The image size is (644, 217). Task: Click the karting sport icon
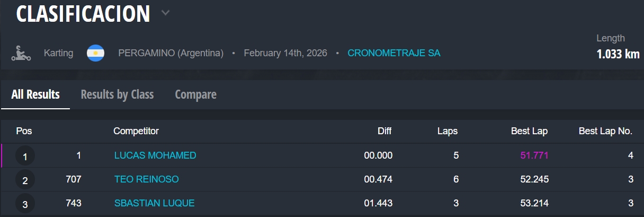(21, 53)
